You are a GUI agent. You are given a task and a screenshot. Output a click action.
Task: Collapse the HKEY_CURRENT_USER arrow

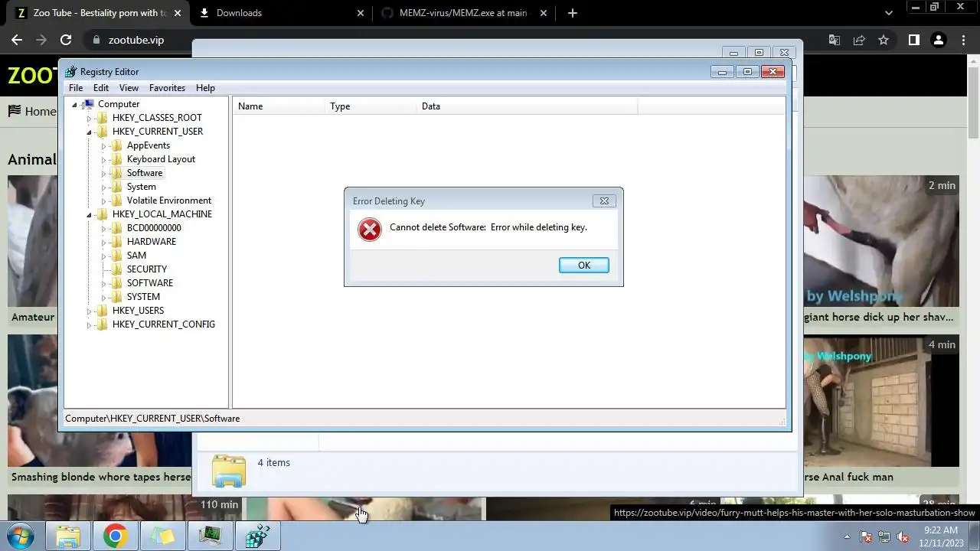tap(89, 132)
